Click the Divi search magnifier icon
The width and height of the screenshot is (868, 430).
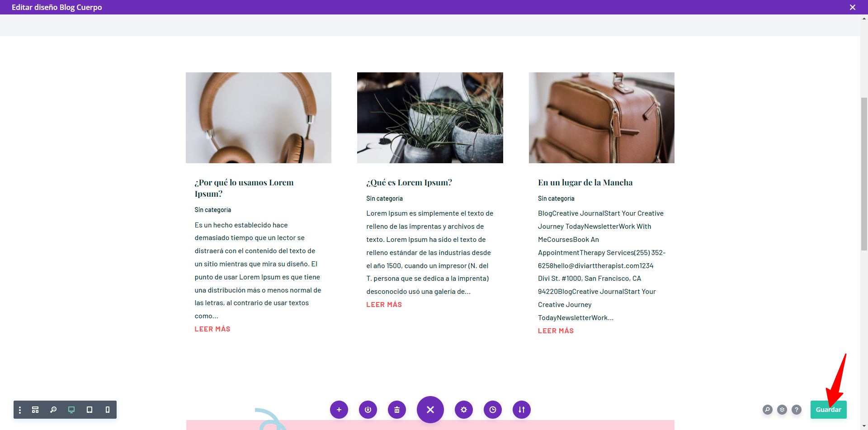click(x=768, y=410)
